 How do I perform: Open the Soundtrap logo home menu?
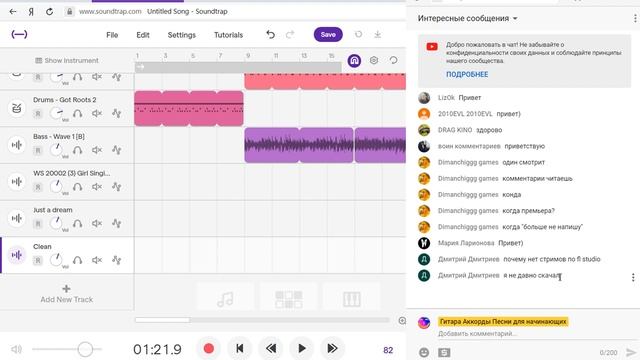coord(19,34)
